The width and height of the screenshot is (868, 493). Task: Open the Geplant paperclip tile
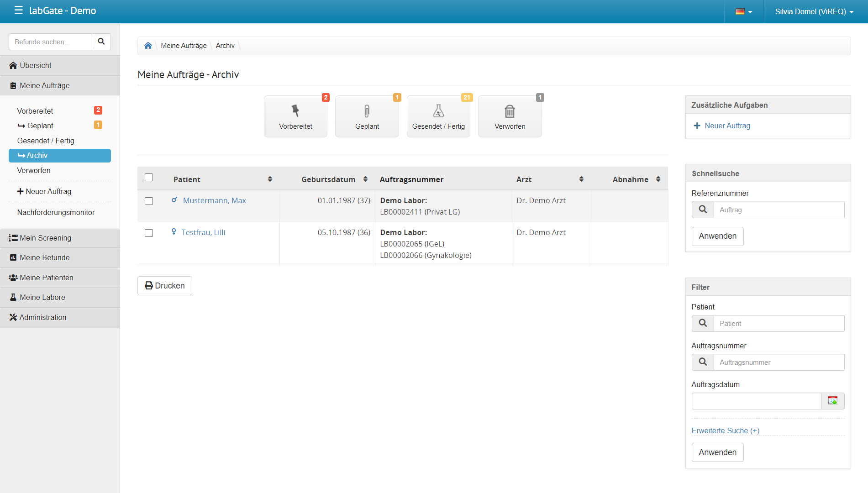(367, 116)
